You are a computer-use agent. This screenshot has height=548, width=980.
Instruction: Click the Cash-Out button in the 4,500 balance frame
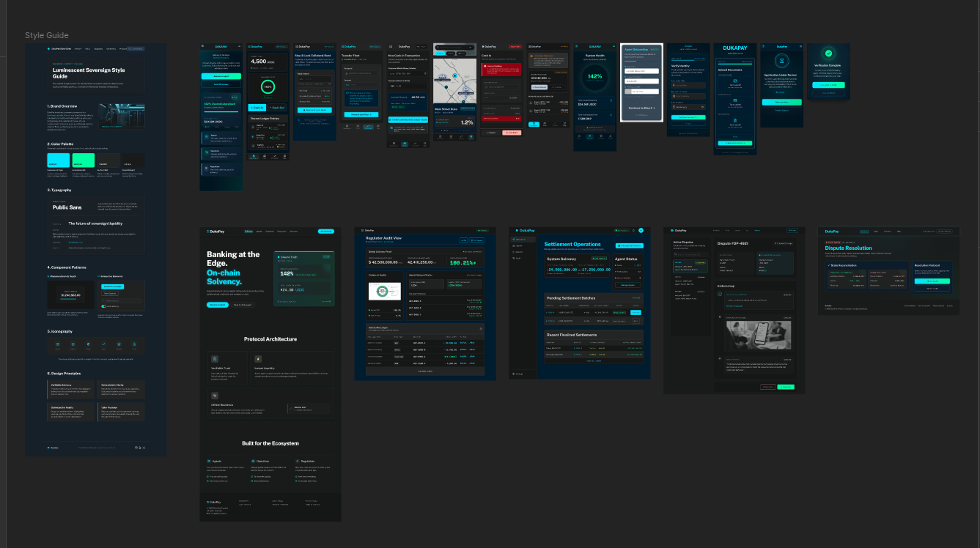click(x=279, y=108)
